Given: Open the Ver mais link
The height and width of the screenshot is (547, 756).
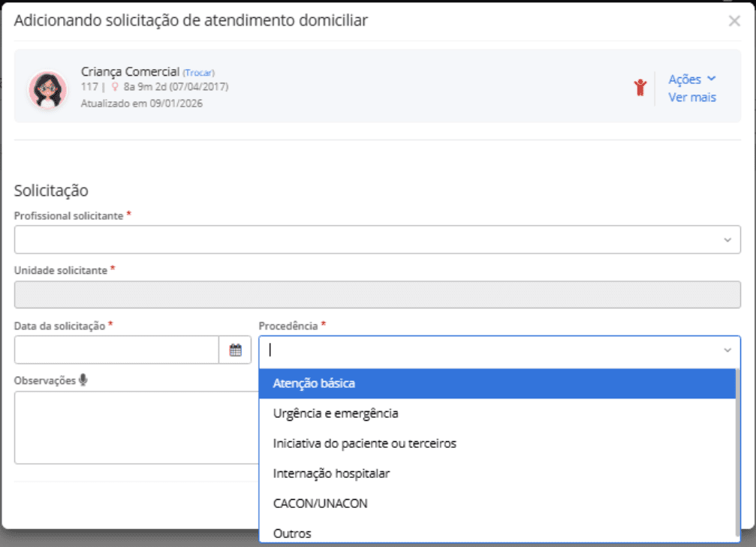Looking at the screenshot, I should click(x=691, y=98).
